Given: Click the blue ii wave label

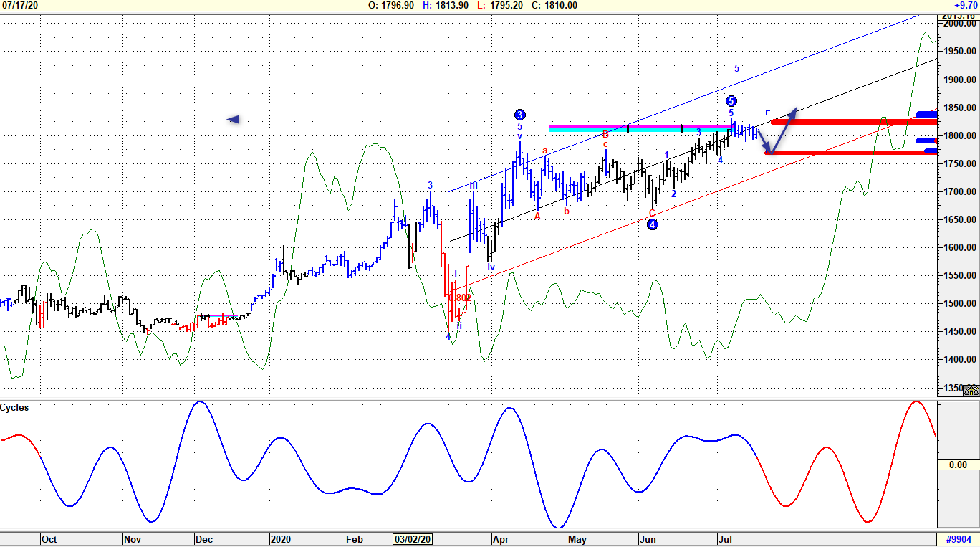Looking at the screenshot, I should (459, 325).
